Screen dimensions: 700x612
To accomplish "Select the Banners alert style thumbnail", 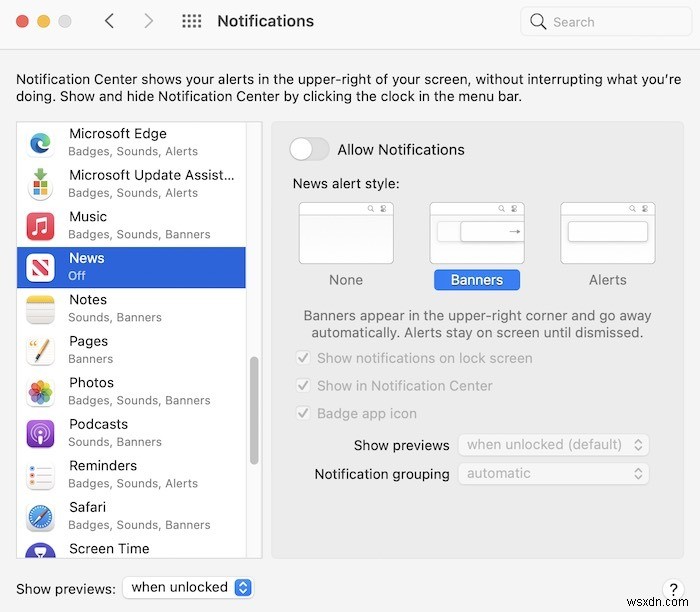I will [477, 233].
